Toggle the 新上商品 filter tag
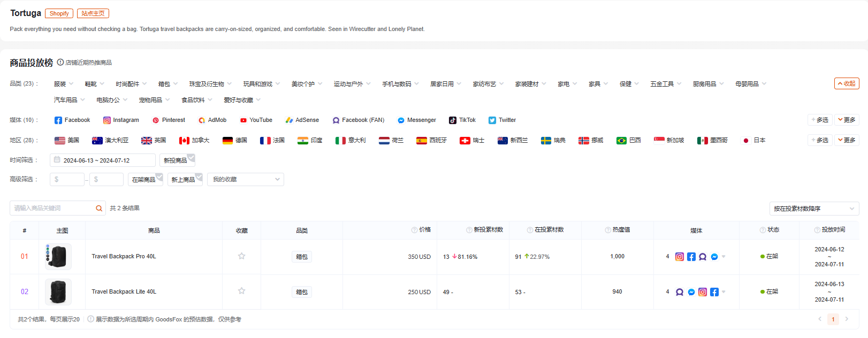Viewport: 868px width, 338px height. coord(185,180)
